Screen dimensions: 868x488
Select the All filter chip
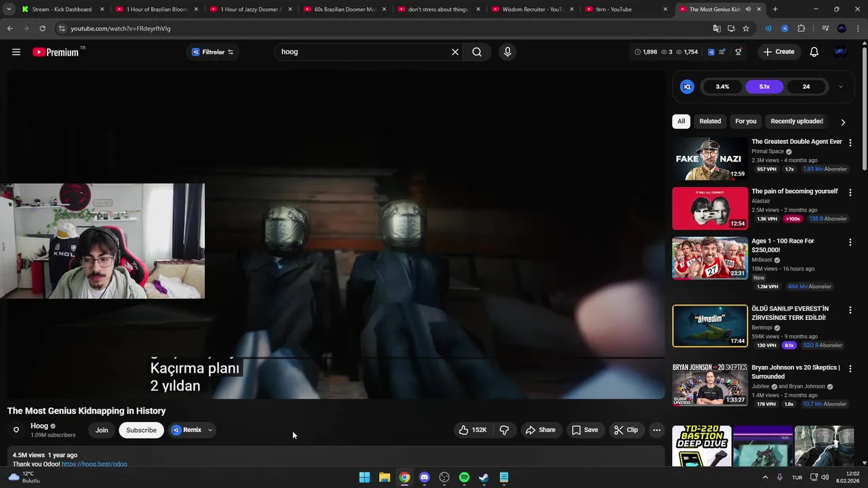click(681, 121)
